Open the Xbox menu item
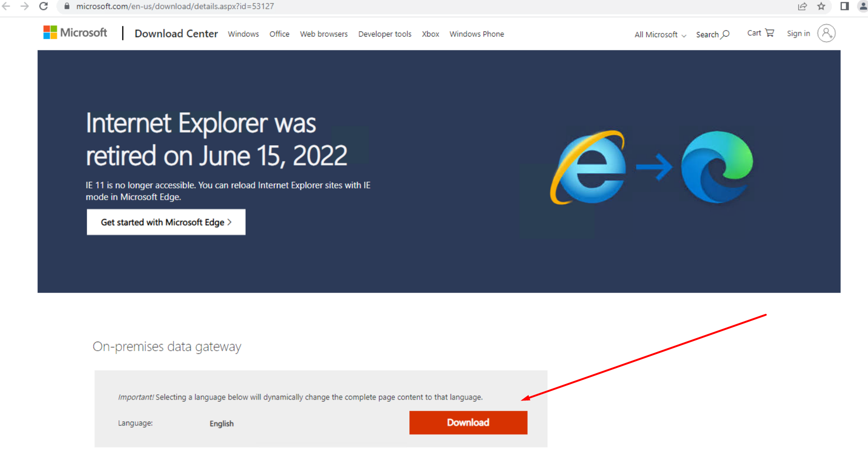Image resolution: width=868 pixels, height=455 pixels. (x=430, y=34)
